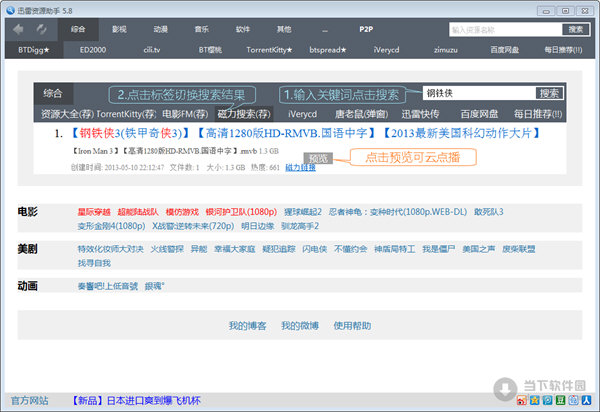Select the 其他 tab
The height and width of the screenshot is (412, 600).
tap(284, 29)
